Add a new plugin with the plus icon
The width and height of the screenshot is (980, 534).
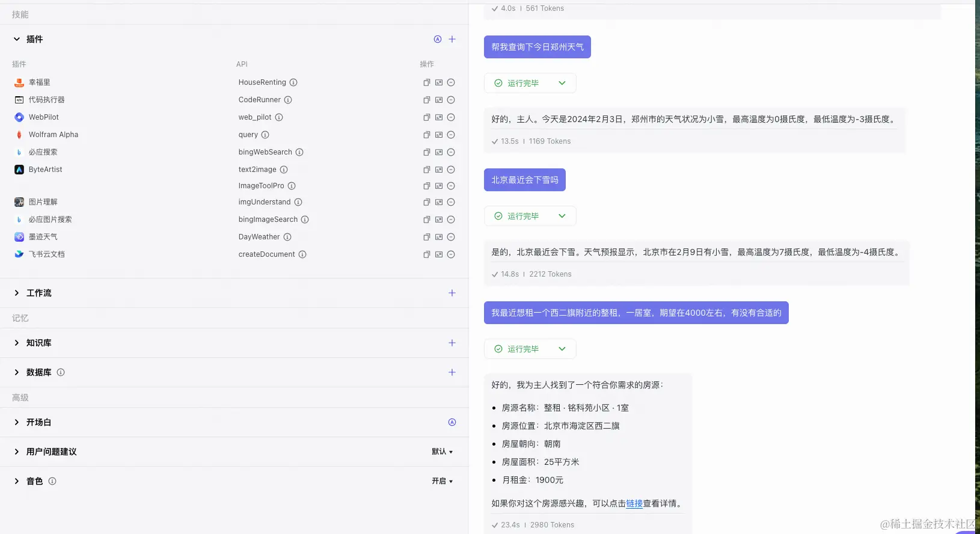[x=452, y=39]
